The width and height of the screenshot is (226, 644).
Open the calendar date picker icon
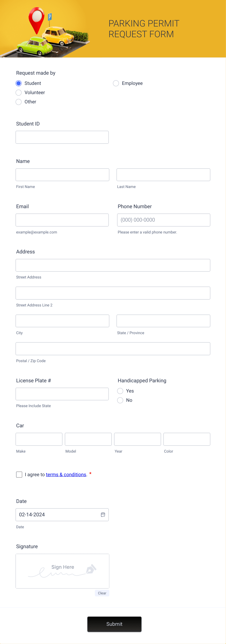(103, 515)
